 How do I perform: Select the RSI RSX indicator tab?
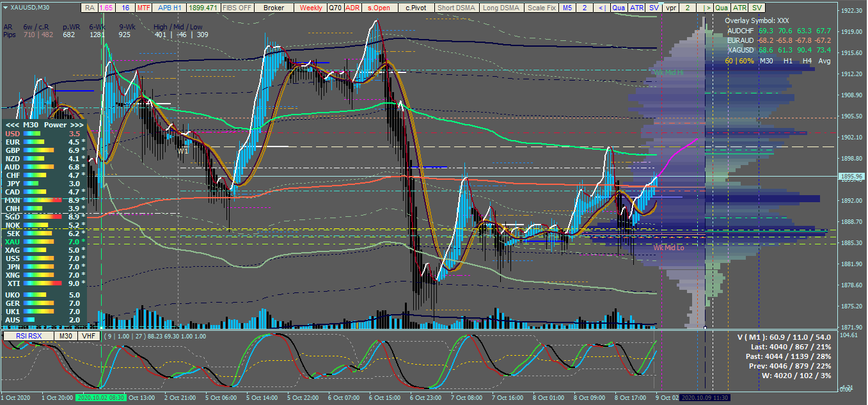tap(28, 336)
